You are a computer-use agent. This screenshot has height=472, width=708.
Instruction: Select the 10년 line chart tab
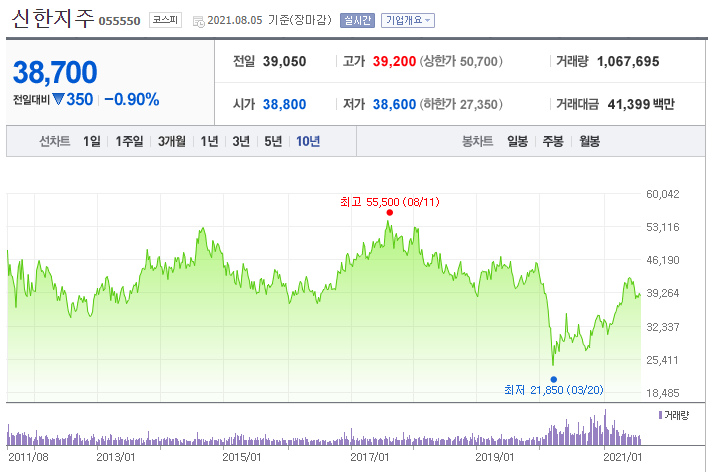(308, 141)
